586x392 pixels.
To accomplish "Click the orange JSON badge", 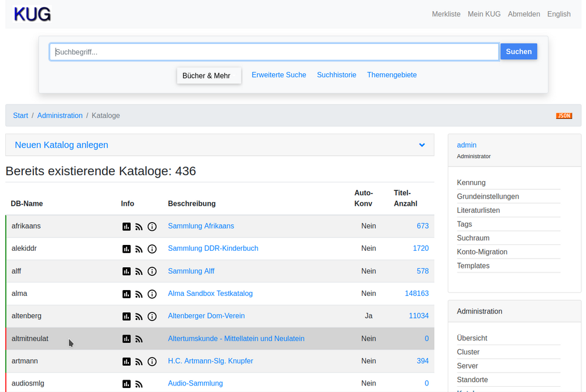I will tap(564, 115).
